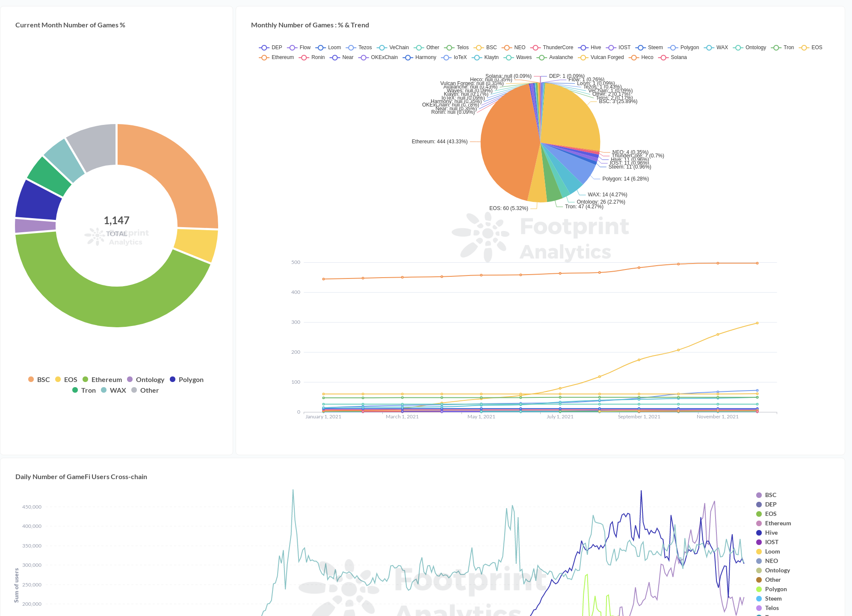The width and height of the screenshot is (852, 616).
Task: Click the Hive color dot in the Daily Users legend
Action: click(x=758, y=533)
